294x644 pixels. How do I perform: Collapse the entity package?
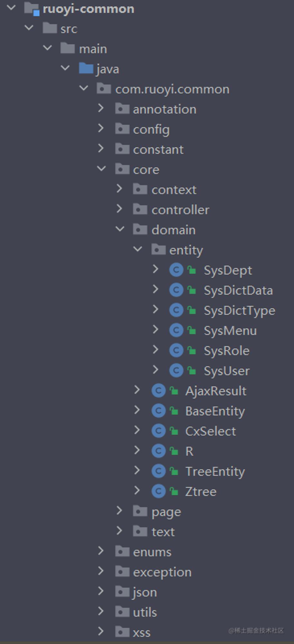(x=138, y=249)
